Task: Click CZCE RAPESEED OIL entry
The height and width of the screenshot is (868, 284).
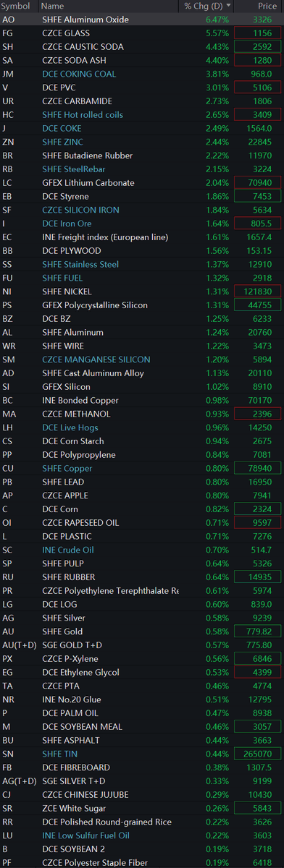Action: point(142,522)
